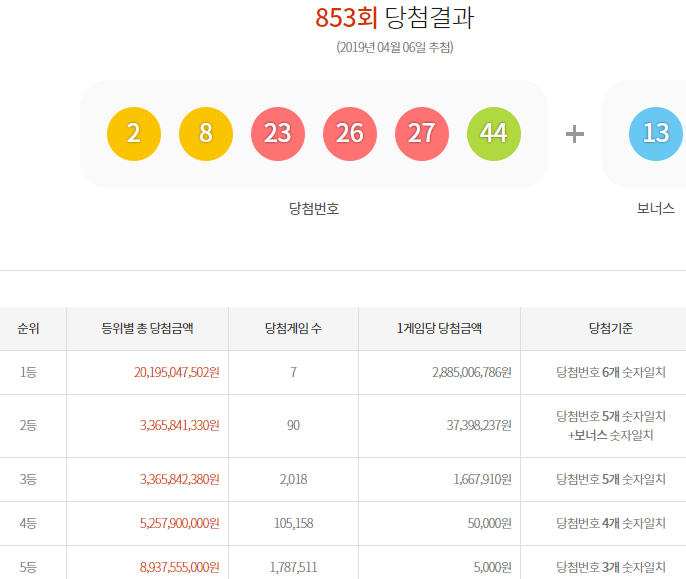Click the 보너스 label
The height and width of the screenshot is (579, 686).
click(x=655, y=208)
